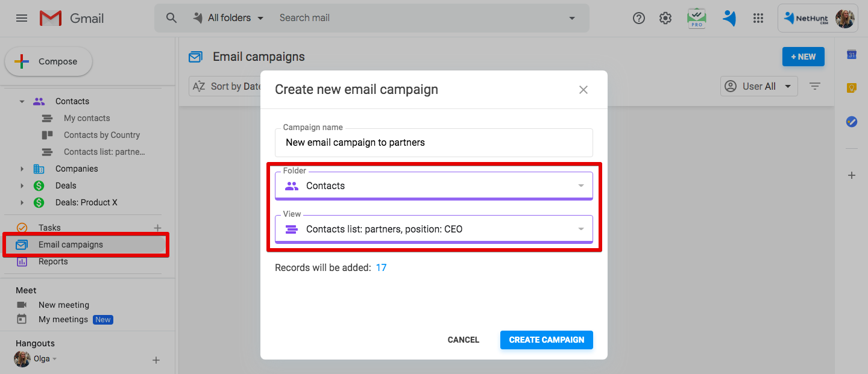This screenshot has height=374, width=868.
Task: Open Google Tasks icon in side panel
Action: coord(852,122)
